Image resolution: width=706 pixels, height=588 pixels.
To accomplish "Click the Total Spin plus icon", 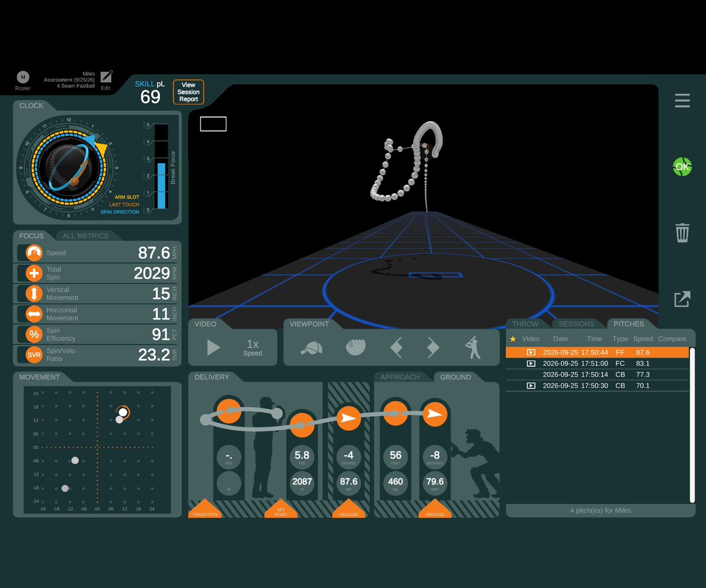I will 34,273.
